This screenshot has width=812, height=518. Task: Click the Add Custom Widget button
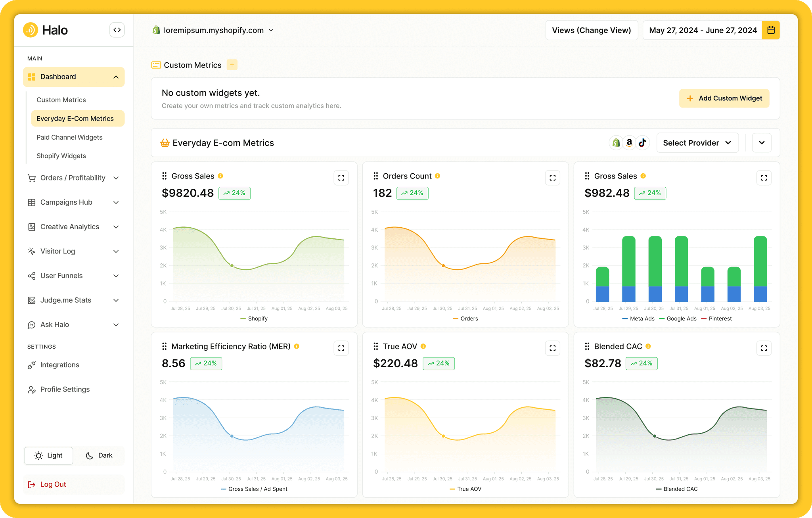[x=724, y=98]
